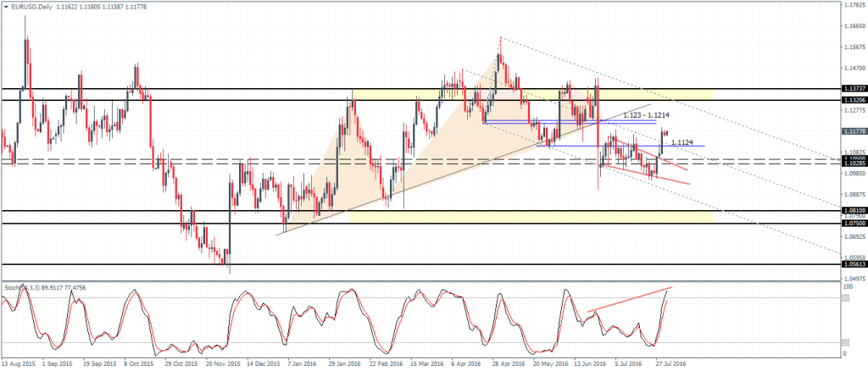Screen dimensions: 868x371
Task: Click the 14 Dec 2015 date label
Action: (x=263, y=364)
